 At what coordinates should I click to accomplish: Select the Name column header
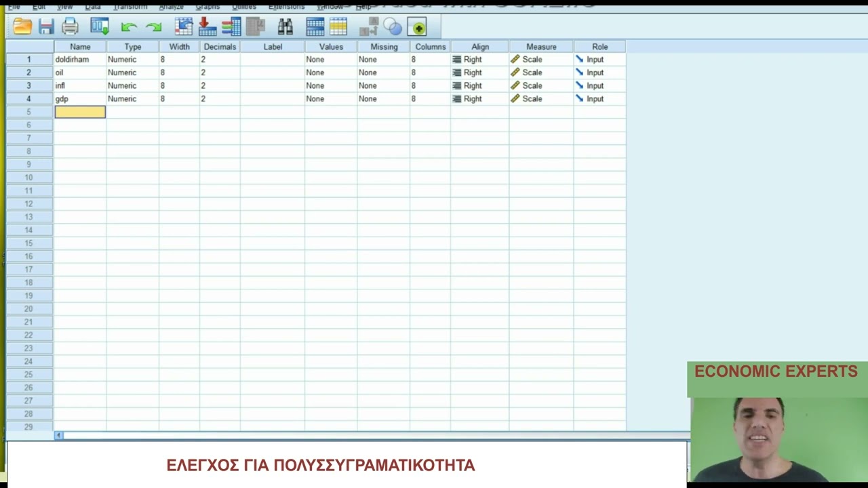tap(80, 47)
